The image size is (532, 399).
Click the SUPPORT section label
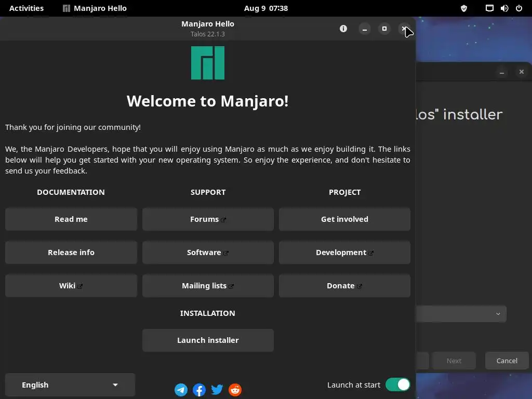click(x=208, y=192)
